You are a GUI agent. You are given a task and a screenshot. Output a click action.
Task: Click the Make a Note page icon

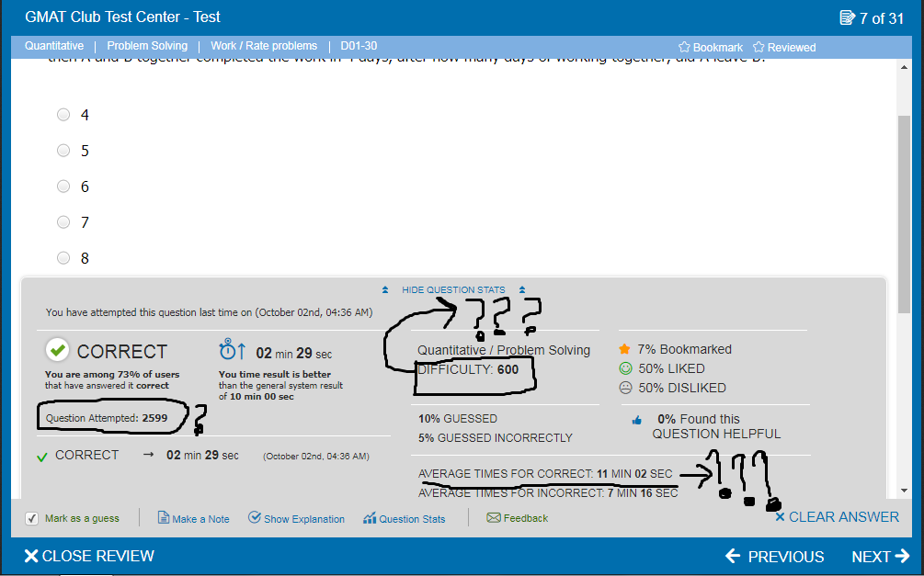tap(164, 518)
